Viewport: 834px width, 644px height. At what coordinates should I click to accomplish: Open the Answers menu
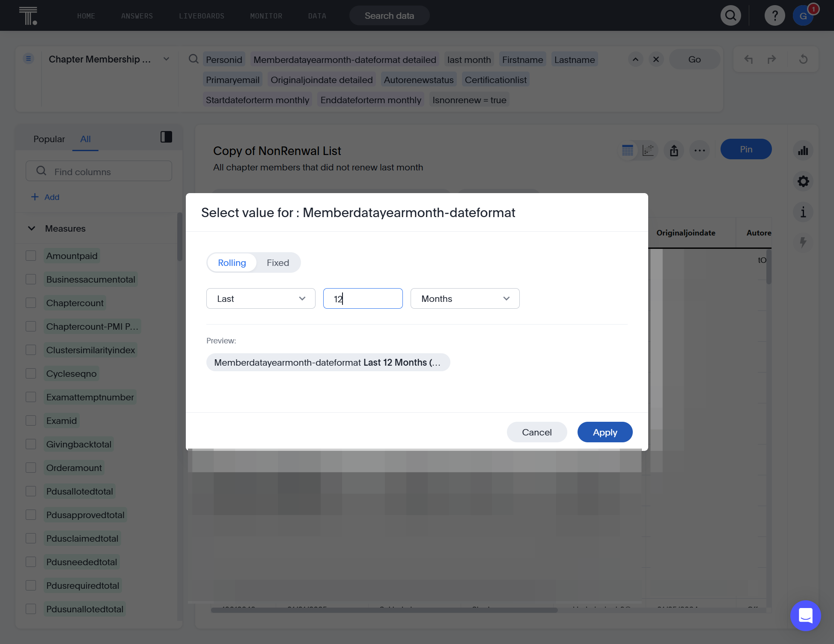[137, 16]
